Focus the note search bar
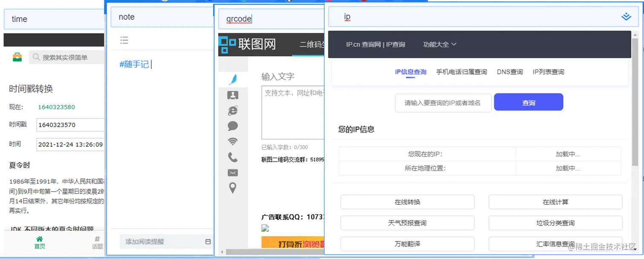644x259 pixels. pyautogui.click(x=162, y=17)
